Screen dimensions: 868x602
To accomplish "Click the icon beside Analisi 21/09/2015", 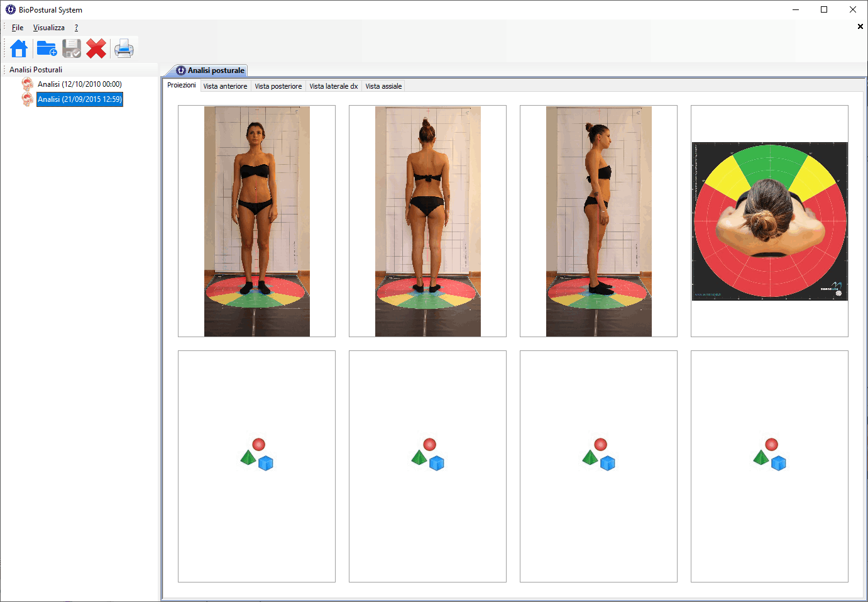I will [x=27, y=99].
